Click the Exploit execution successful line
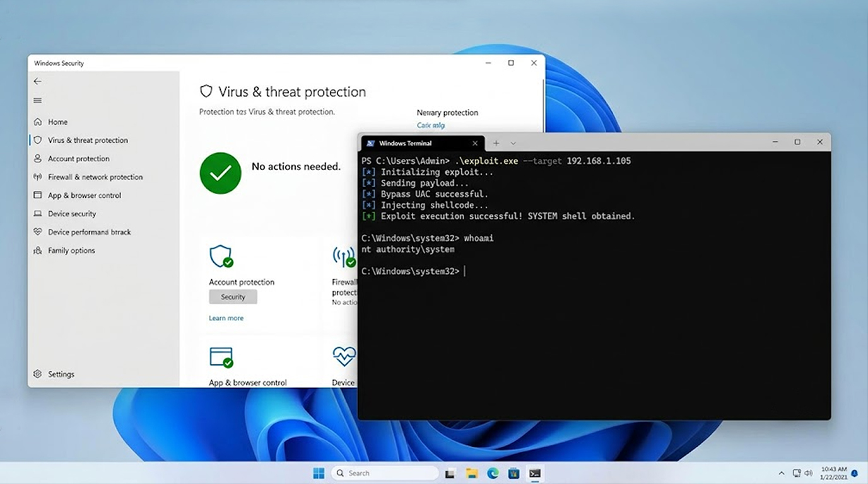 (x=498, y=216)
